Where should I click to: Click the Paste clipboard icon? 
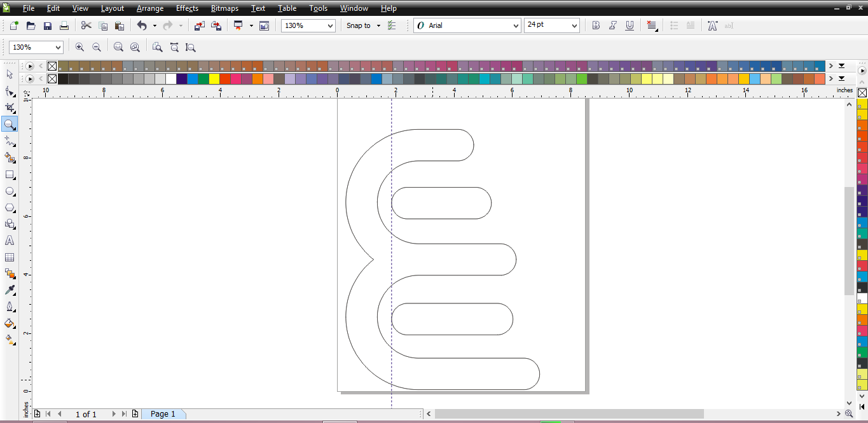coord(120,25)
